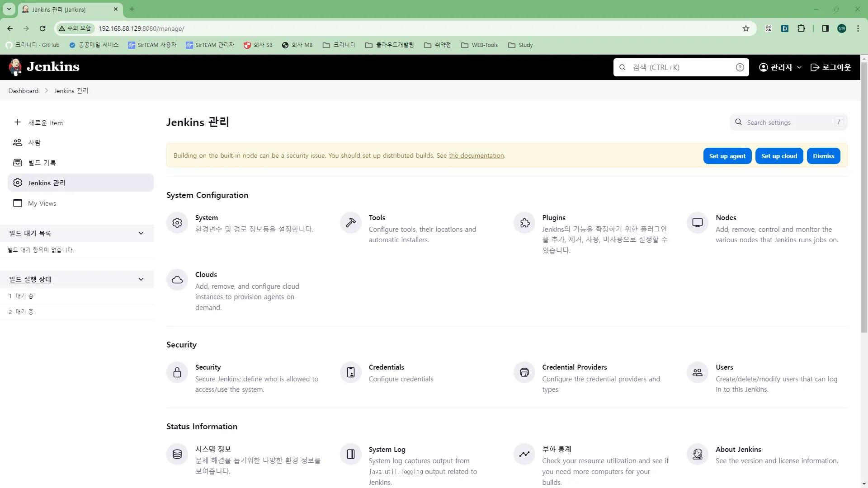868x488 pixels.
Task: Collapse the 빌드 실행 상태 panel
Action: point(141,279)
